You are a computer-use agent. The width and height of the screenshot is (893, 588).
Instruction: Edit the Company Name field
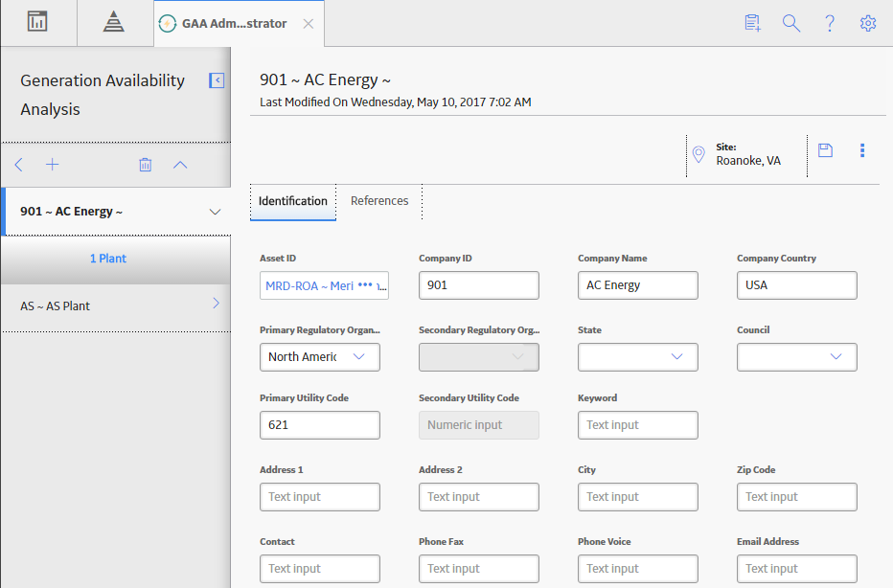[638, 285]
